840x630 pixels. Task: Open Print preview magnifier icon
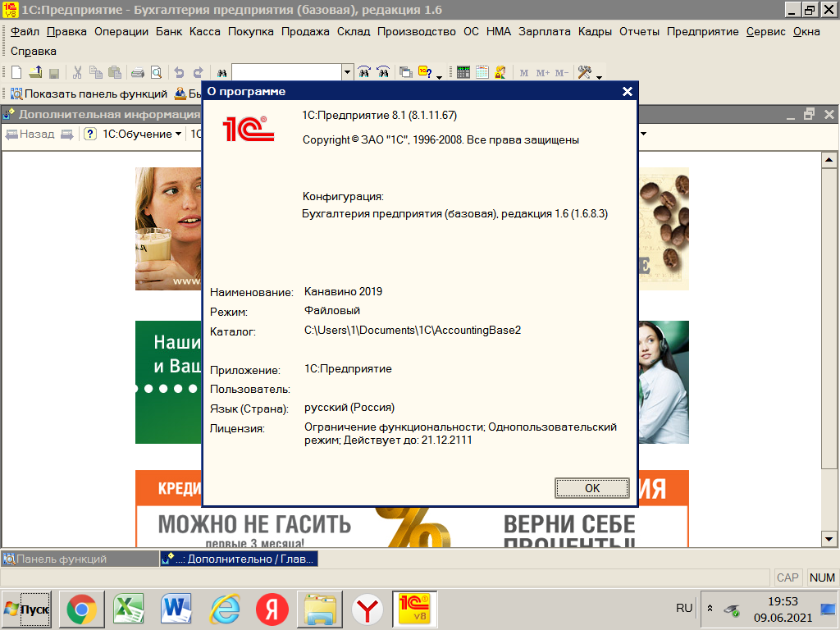pos(156,72)
